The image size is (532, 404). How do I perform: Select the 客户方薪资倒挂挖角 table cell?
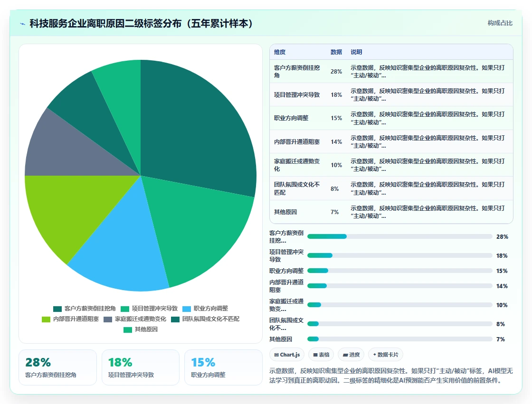(297, 72)
